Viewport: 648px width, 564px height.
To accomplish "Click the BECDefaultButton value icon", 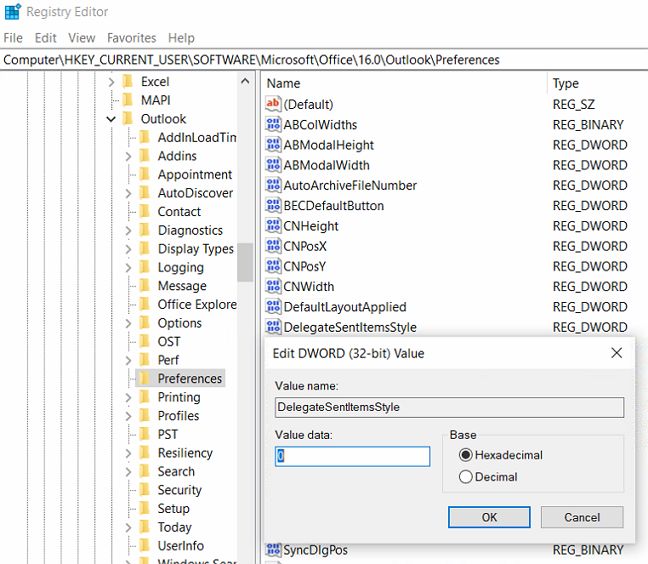I will 273,205.
